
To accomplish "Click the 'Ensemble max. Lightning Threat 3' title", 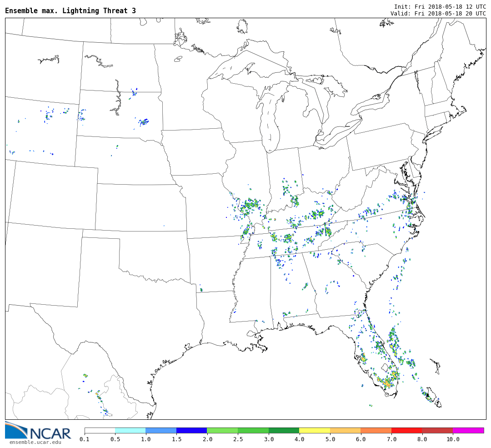I will 70,11.
